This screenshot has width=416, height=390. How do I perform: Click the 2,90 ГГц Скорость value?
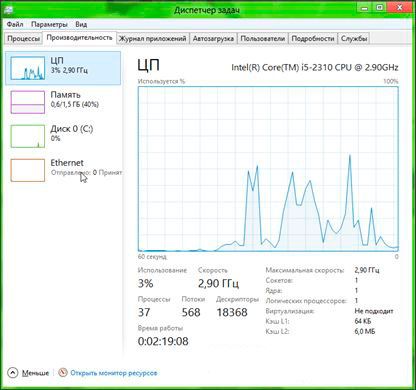tap(218, 283)
